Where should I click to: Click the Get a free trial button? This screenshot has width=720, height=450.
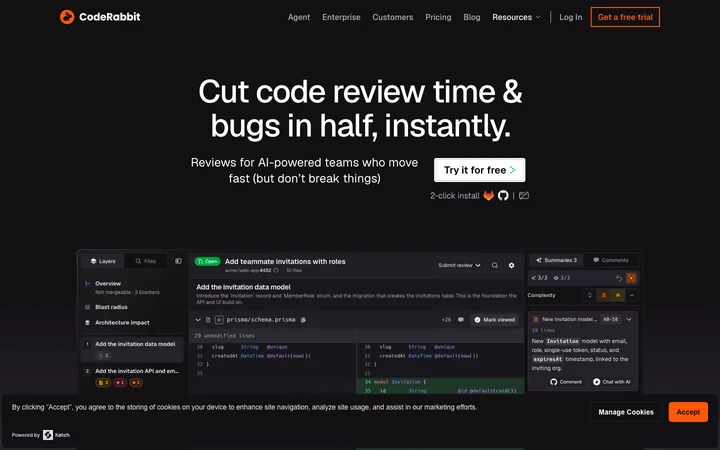click(625, 17)
